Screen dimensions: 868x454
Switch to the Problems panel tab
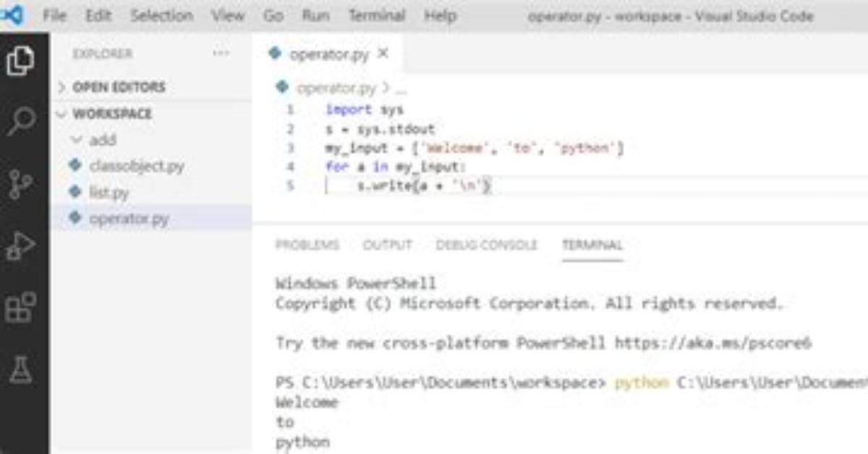(307, 245)
